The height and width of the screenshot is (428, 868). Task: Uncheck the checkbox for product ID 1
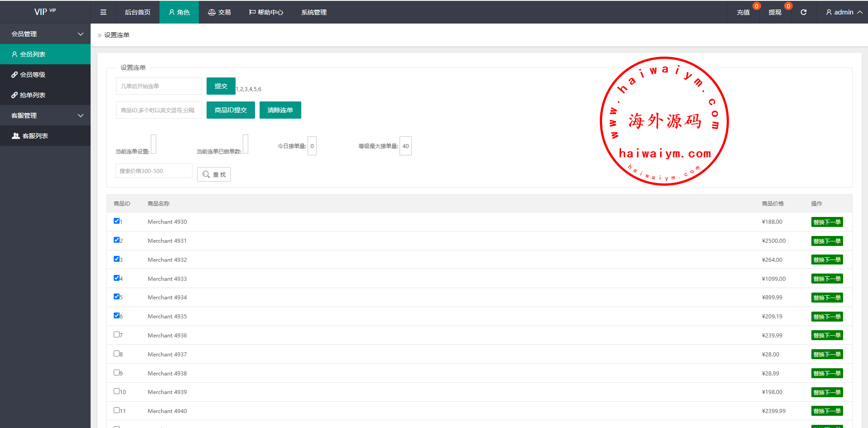(116, 221)
